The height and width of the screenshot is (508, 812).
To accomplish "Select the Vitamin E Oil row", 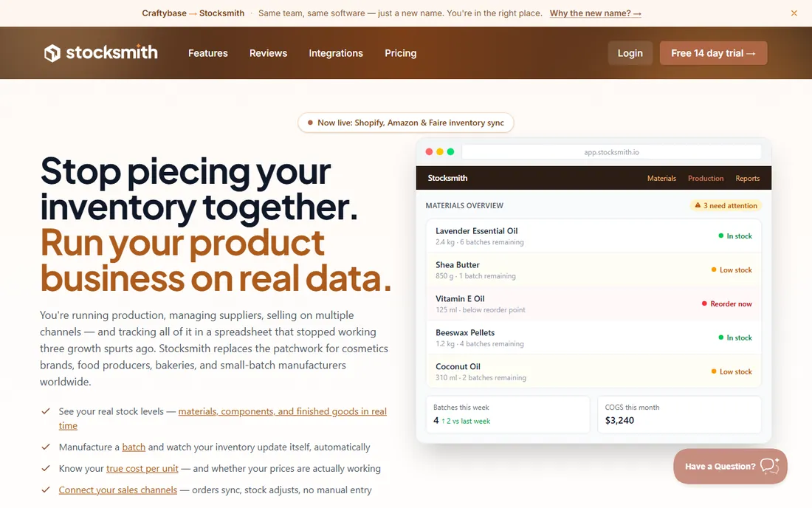I will click(x=593, y=303).
